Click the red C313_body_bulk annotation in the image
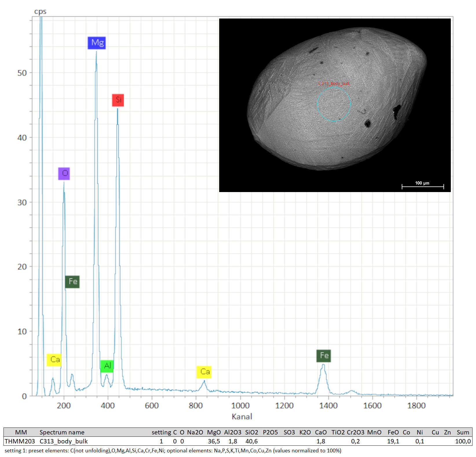Viewport: 476px width, 457px height. 334,84
